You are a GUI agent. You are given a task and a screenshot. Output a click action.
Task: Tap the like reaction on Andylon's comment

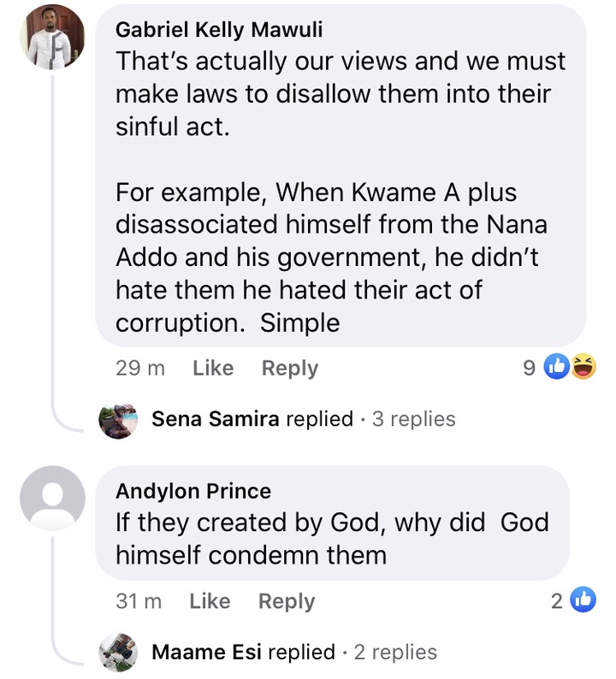pyautogui.click(x=583, y=601)
